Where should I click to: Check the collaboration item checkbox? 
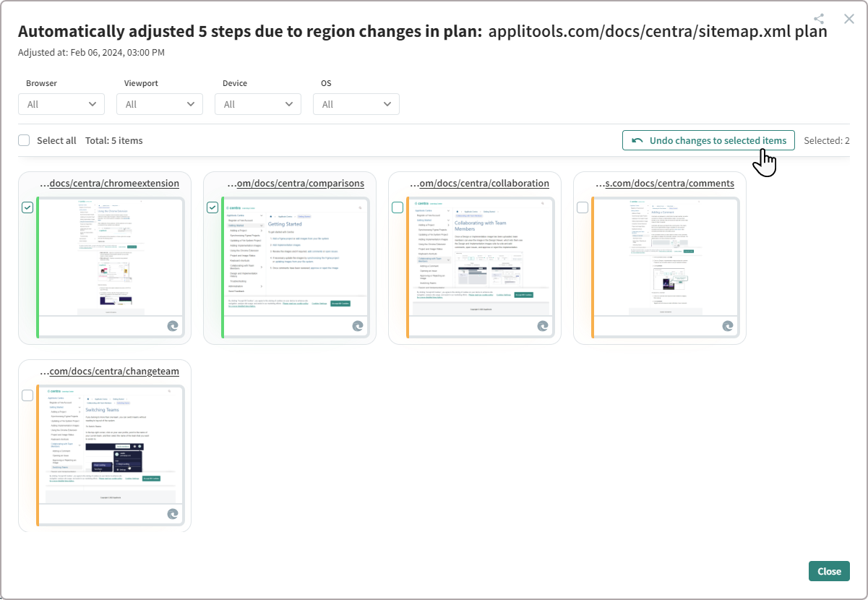point(398,207)
